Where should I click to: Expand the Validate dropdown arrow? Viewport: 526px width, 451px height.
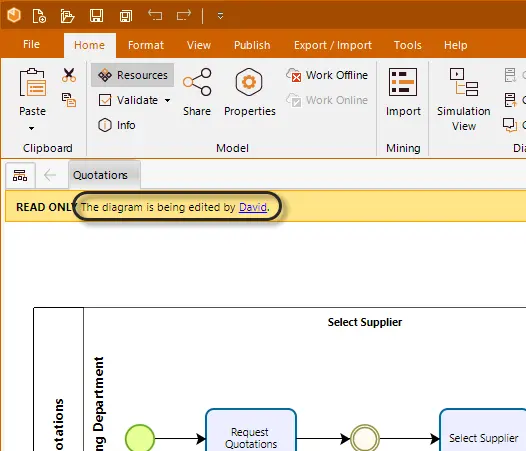tap(167, 100)
